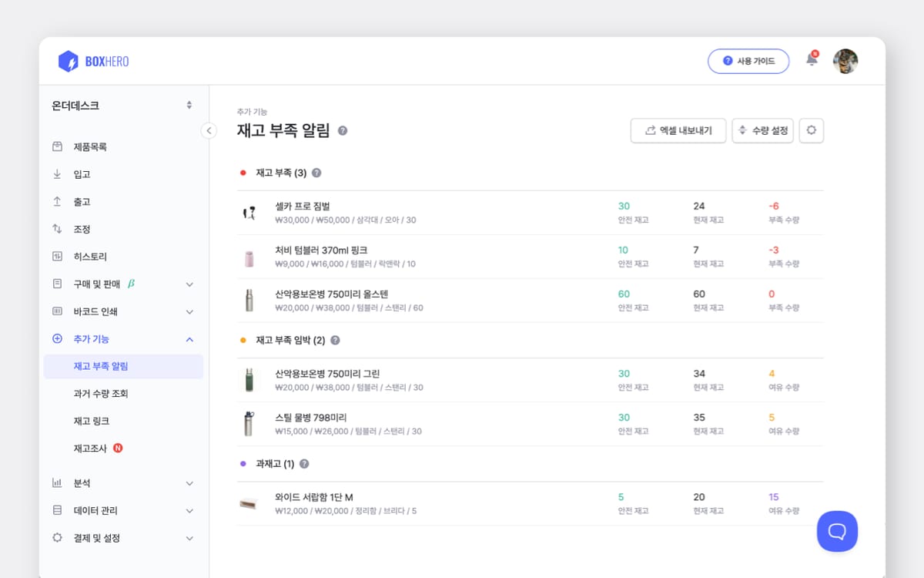Open the user profile avatar
924x578 pixels.
click(845, 61)
